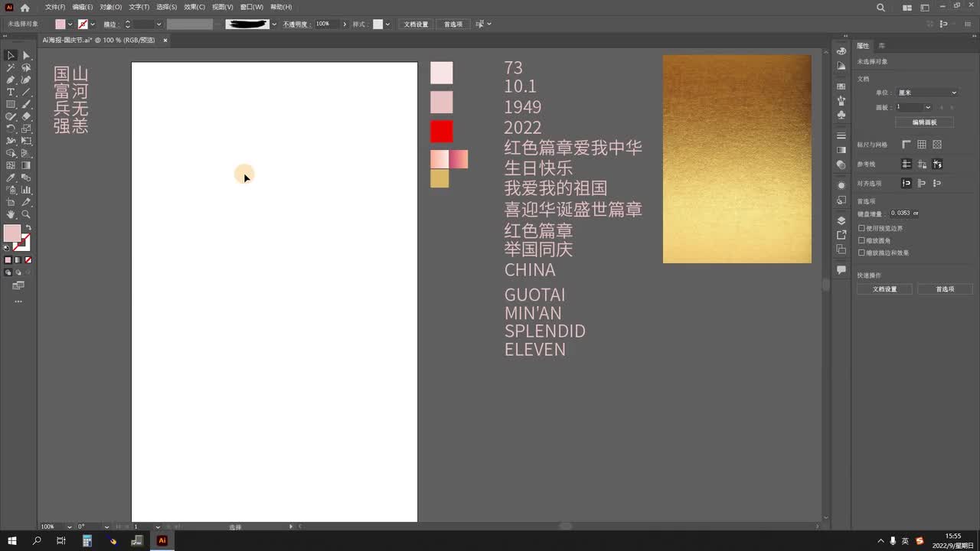Open the Comments panel icon
Viewport: 980px width, 551px height.
point(841,269)
